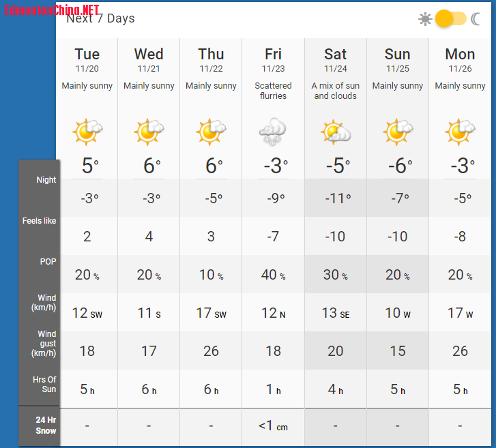Click the crescent moon night icon
The image size is (496, 448).
click(x=476, y=19)
